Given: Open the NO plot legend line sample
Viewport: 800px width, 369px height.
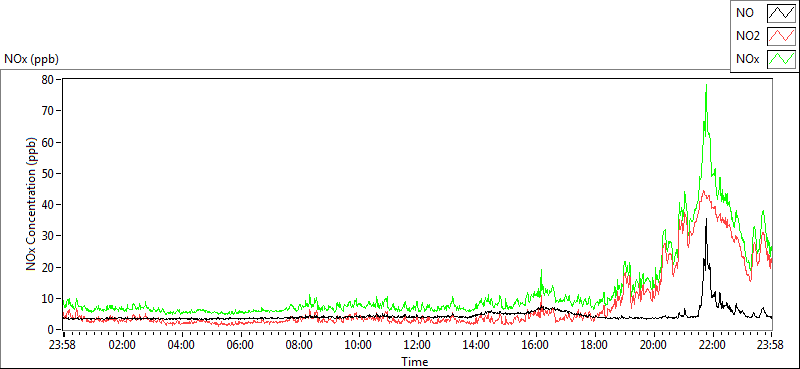Looking at the screenshot, I should 781,14.
